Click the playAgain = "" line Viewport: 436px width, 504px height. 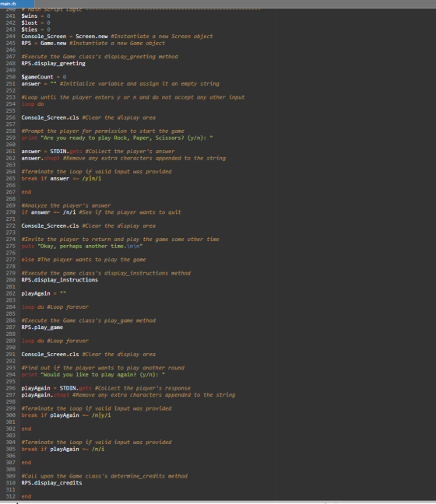44,293
